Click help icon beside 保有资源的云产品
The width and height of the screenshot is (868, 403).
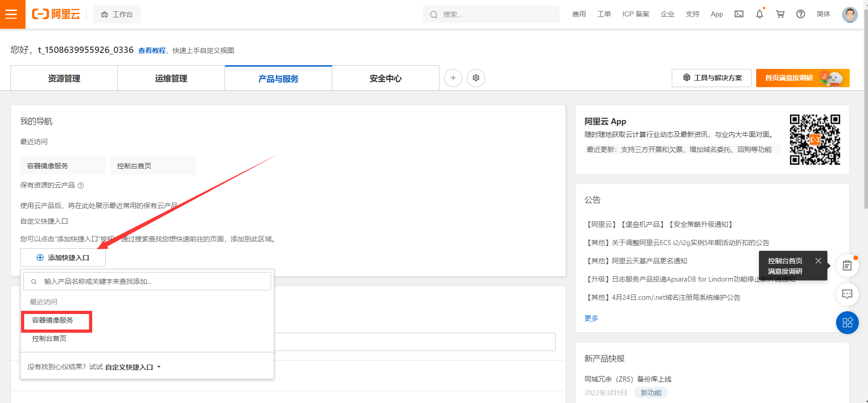[81, 185]
